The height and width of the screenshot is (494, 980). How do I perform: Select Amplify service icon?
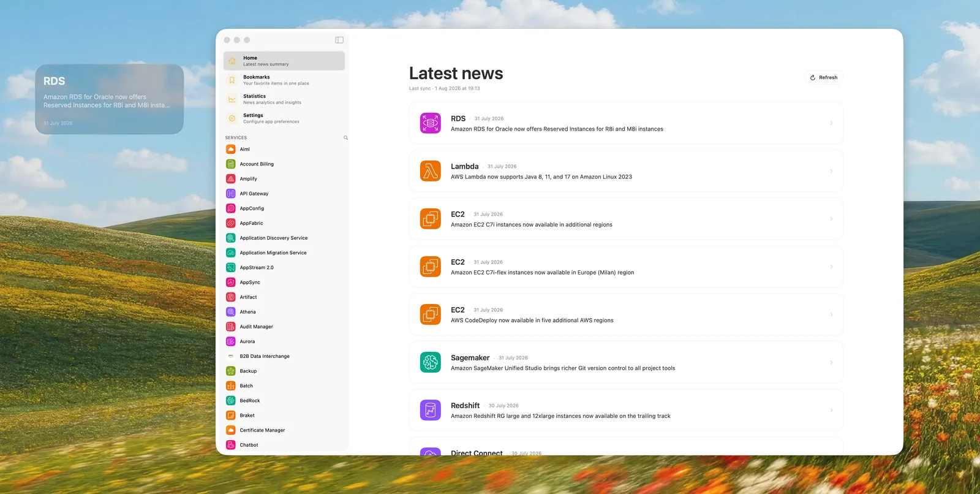231,178
